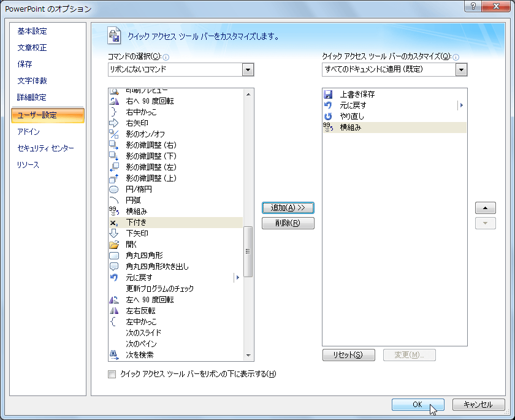Select 更新プログラムのチェック in command list

pos(160,289)
